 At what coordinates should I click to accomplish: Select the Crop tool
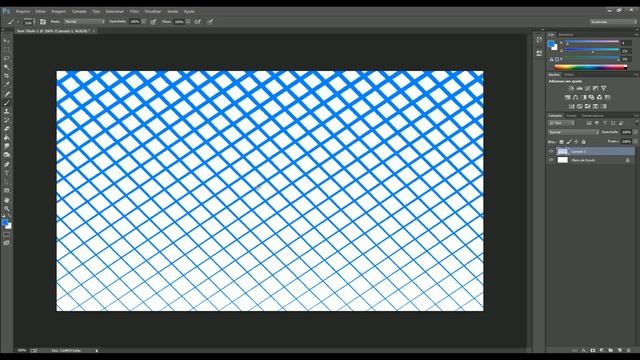7,76
